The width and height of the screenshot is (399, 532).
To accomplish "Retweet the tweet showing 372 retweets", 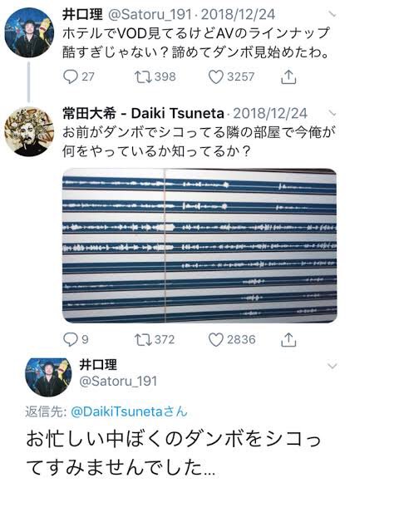I will pos(155,339).
